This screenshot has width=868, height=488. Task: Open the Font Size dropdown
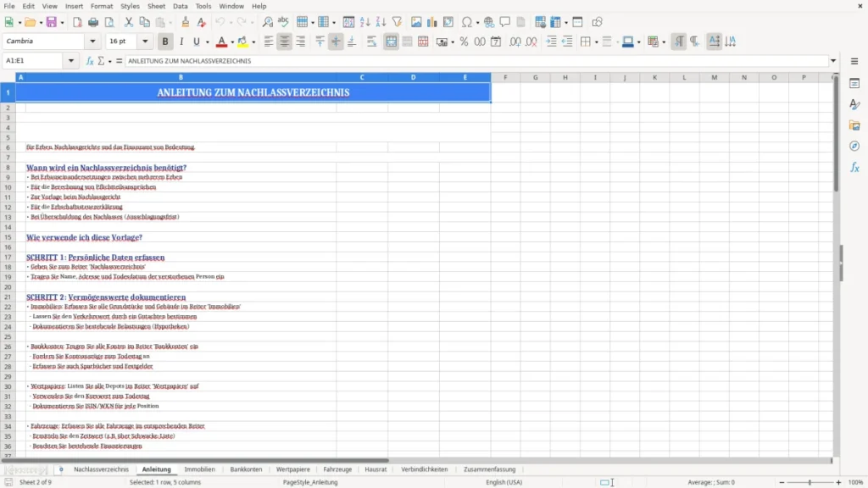coord(145,42)
